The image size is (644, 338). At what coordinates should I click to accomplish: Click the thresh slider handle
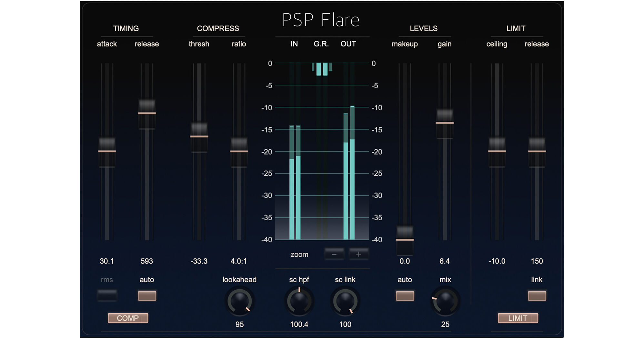pyautogui.click(x=199, y=136)
